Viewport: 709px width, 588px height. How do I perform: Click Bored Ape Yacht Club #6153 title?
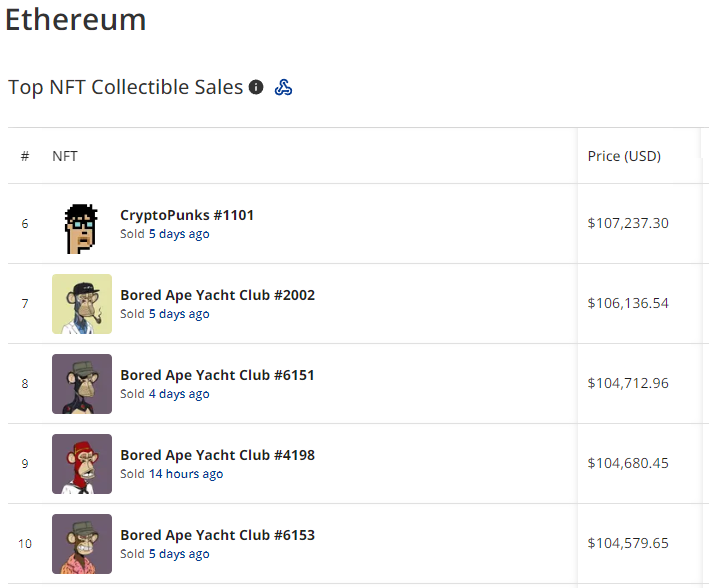click(217, 535)
